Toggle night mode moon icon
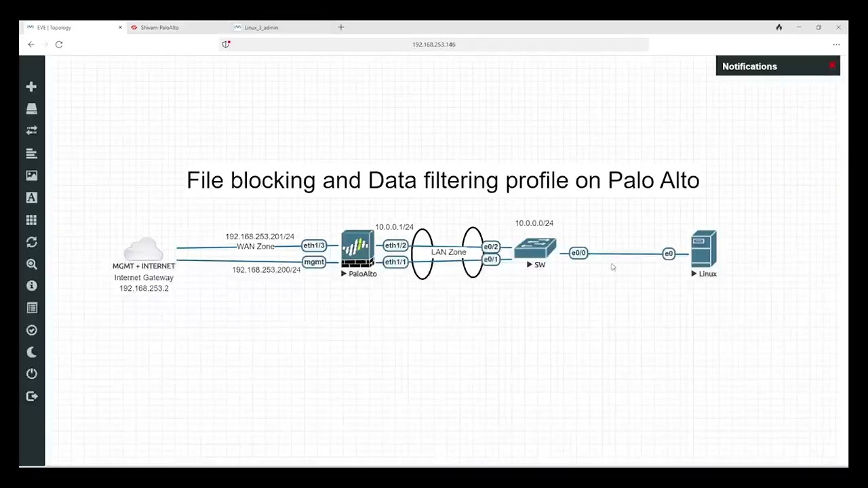 (31, 352)
